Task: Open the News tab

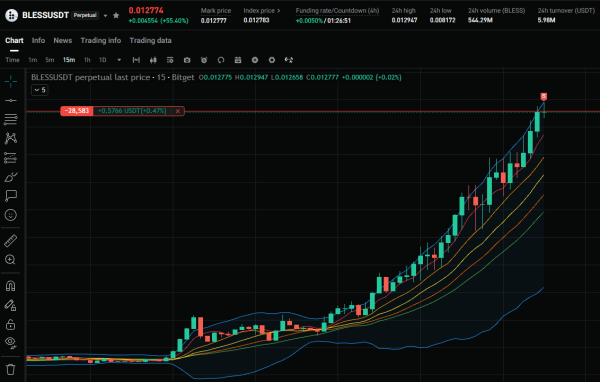Action: [x=63, y=41]
